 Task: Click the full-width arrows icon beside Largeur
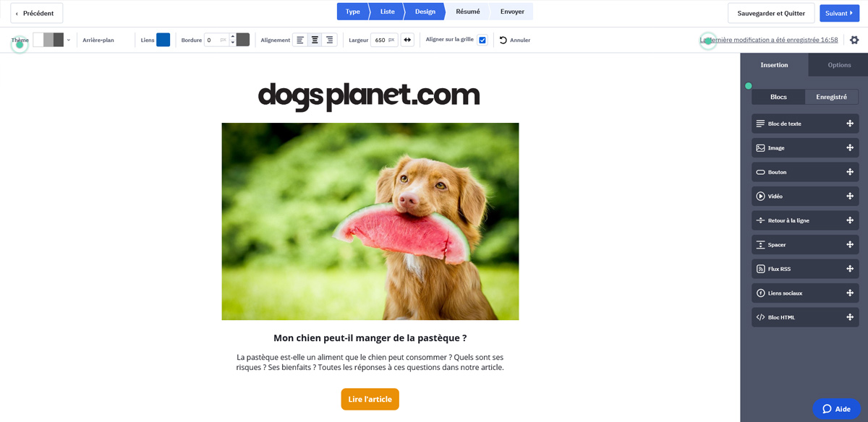pos(407,40)
